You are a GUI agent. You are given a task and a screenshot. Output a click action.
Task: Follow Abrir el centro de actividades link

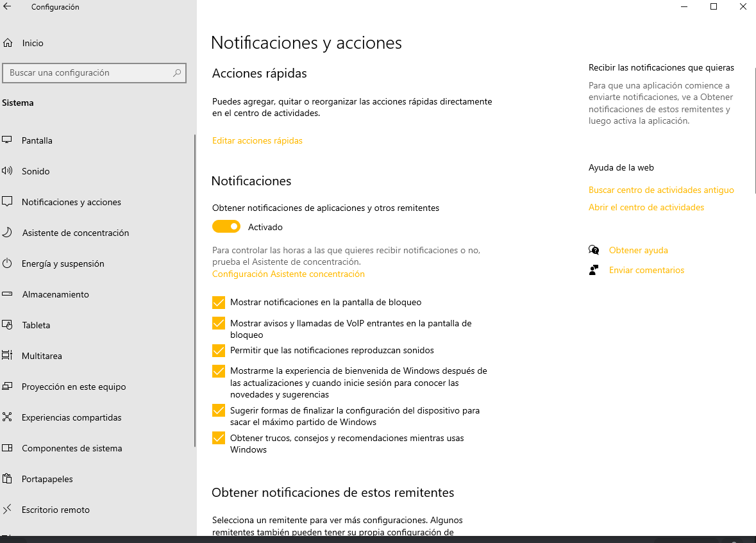[x=646, y=207]
